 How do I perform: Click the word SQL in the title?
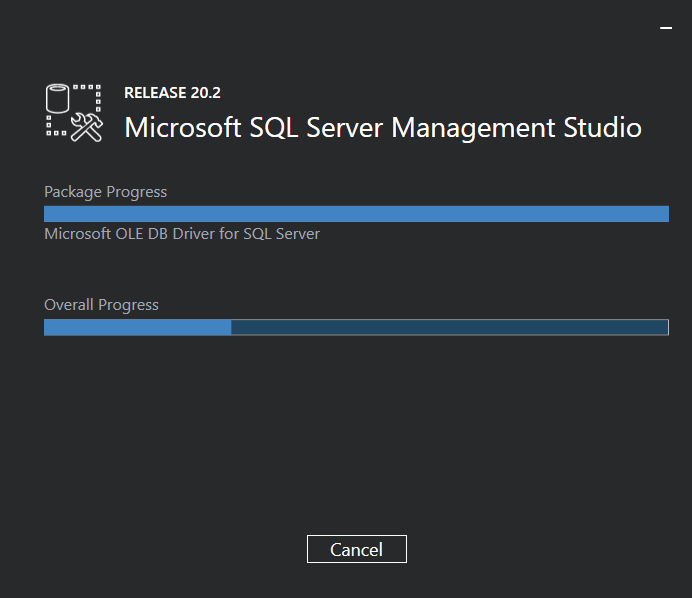click(276, 128)
